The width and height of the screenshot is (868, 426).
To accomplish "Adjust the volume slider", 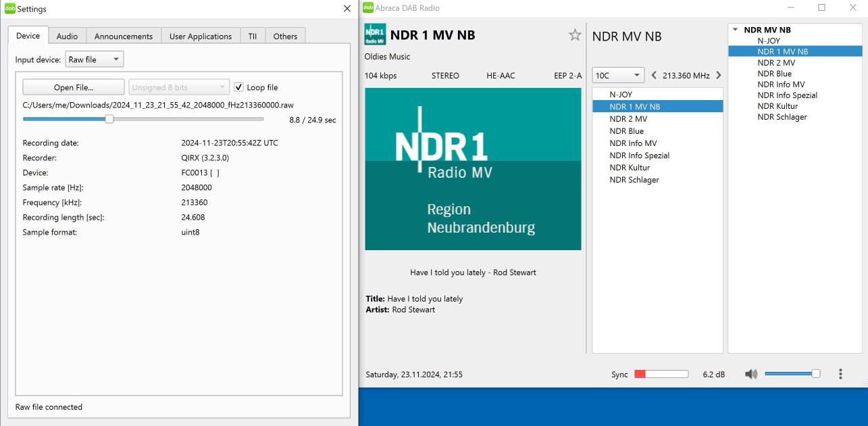I will coord(815,374).
